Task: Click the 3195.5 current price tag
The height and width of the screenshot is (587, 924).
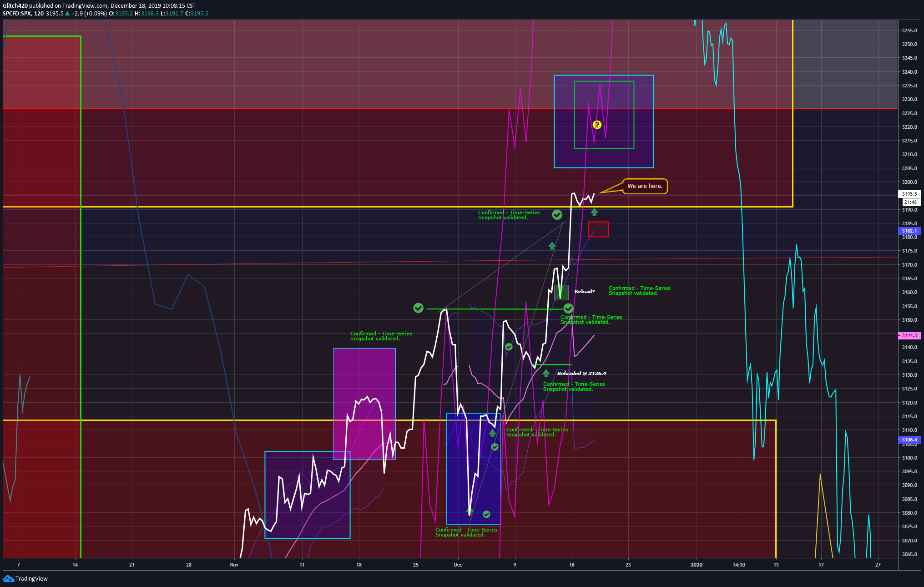Action: (x=909, y=194)
